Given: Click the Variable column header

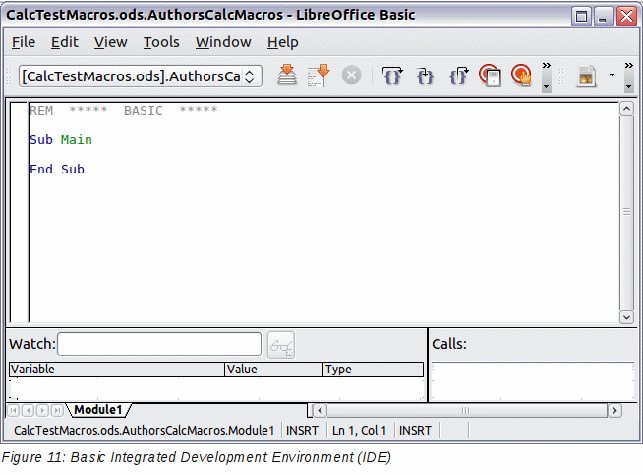Looking at the screenshot, I should 117,369.
